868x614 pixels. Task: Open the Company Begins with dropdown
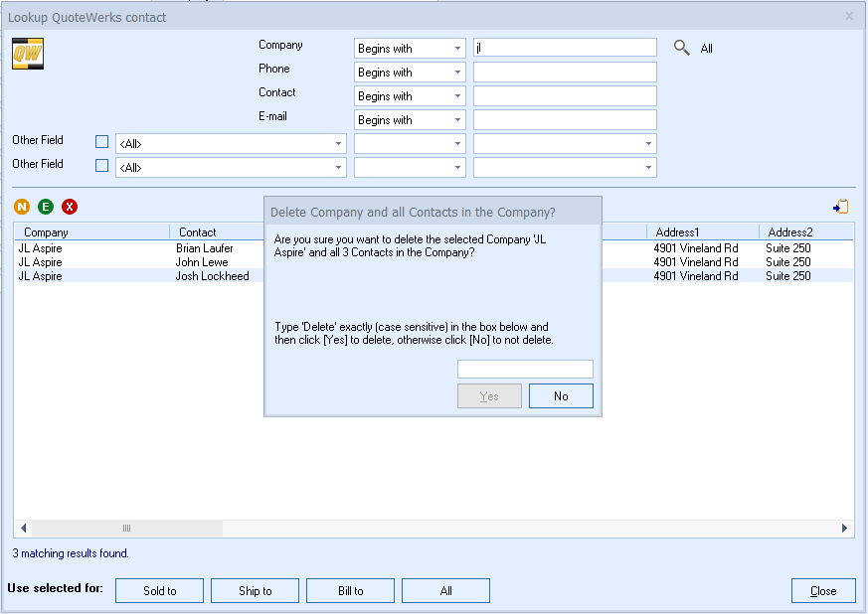[410, 48]
